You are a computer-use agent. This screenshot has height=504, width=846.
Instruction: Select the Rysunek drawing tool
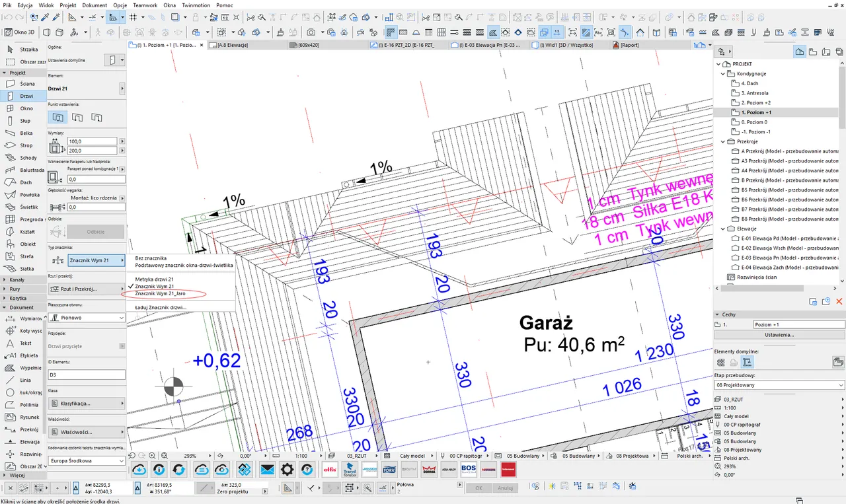23,417
